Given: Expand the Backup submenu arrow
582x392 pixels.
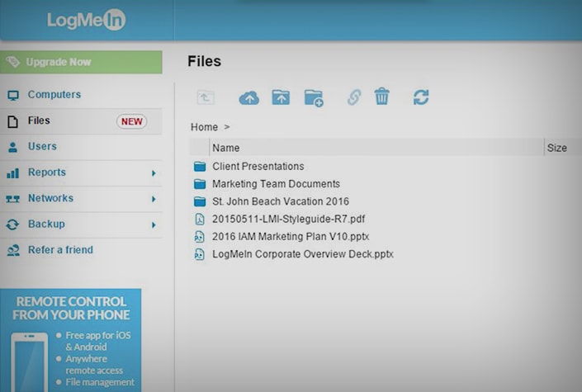Looking at the screenshot, I should pyautogui.click(x=154, y=225).
